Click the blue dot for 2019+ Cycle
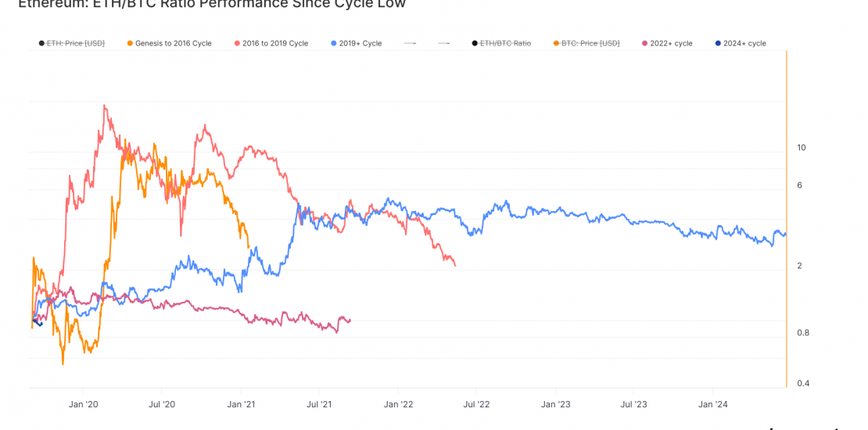This screenshot has width=868, height=430. (334, 44)
